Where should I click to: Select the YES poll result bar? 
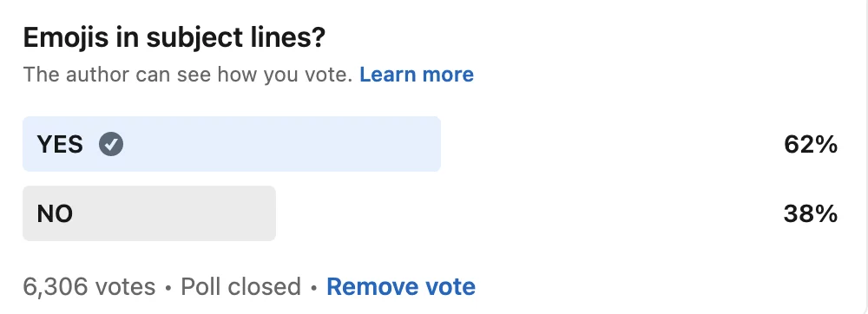pos(232,144)
